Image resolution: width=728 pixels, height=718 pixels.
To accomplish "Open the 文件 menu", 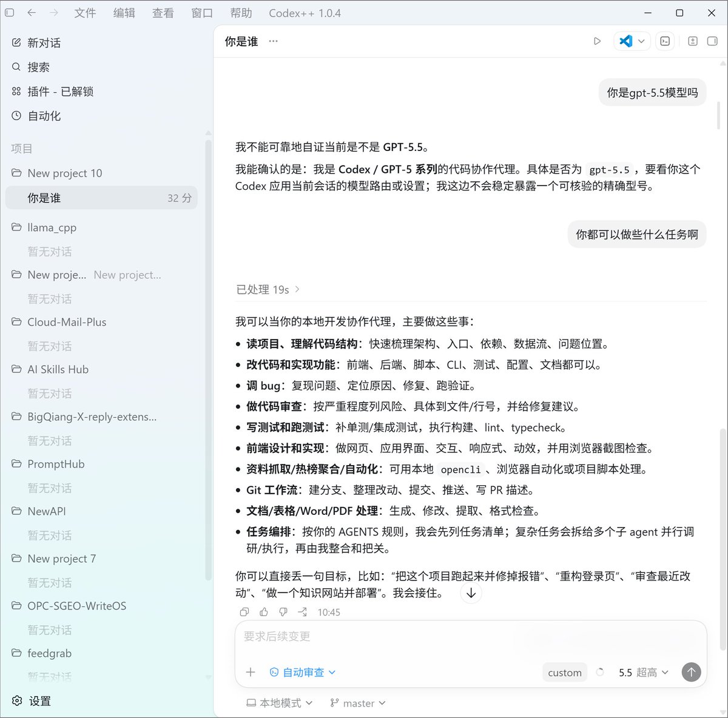I will point(85,13).
